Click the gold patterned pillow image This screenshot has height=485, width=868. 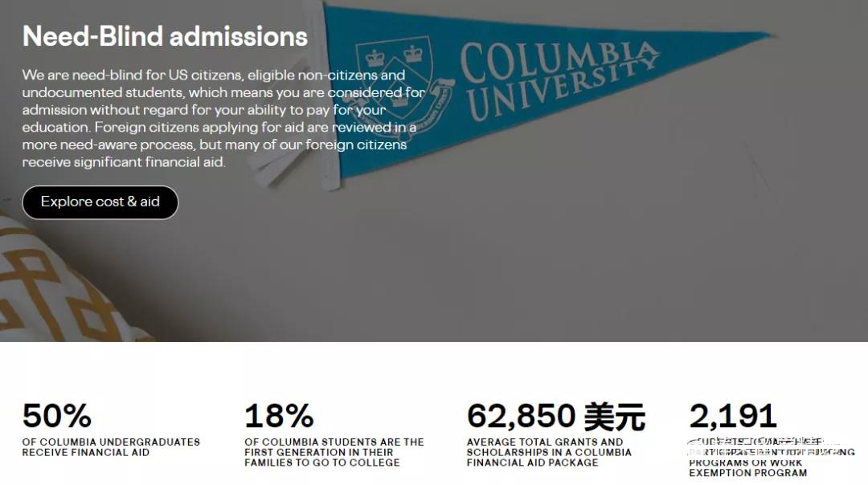click(x=55, y=279)
